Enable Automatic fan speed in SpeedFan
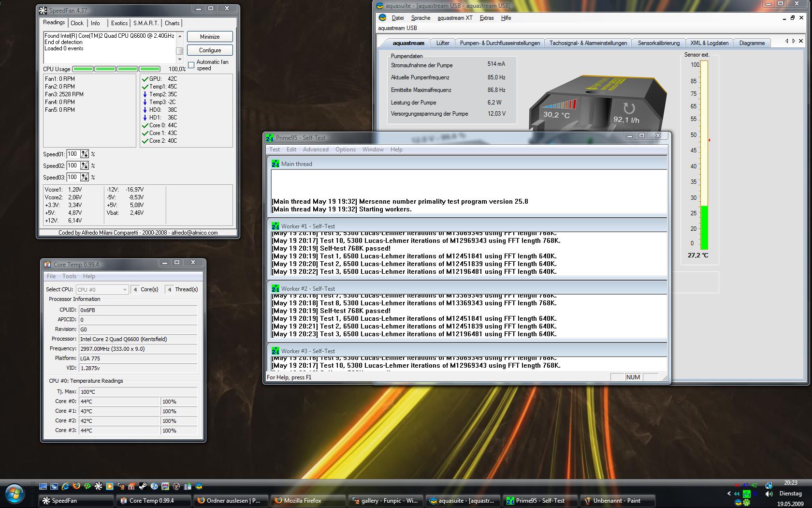The width and height of the screenshot is (812, 508). coord(191,65)
